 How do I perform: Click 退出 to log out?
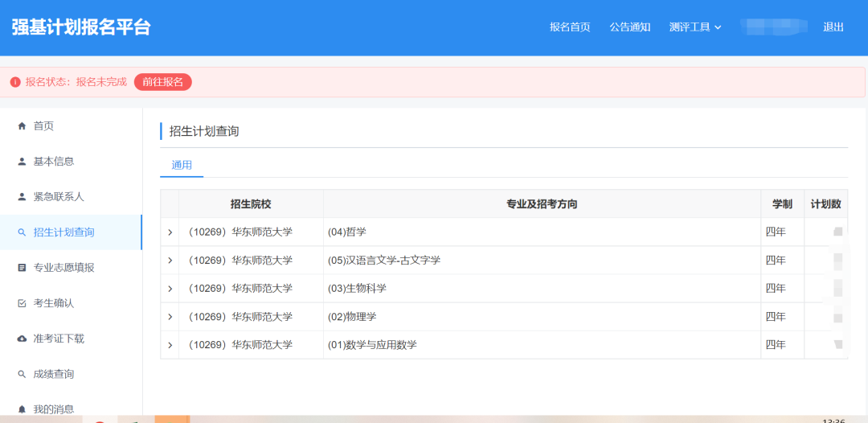(833, 27)
